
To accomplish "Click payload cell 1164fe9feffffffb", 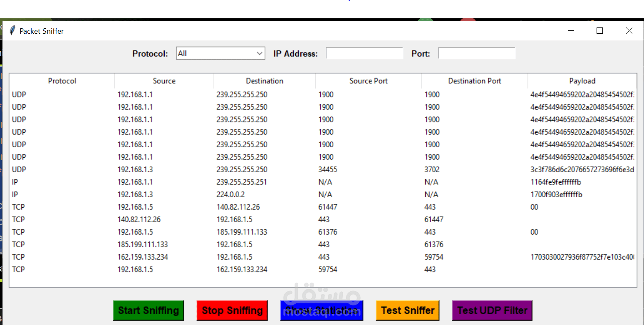I will 556,182.
